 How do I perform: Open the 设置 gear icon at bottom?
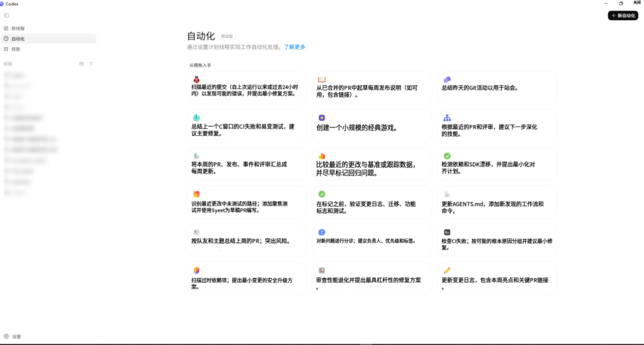point(7,336)
